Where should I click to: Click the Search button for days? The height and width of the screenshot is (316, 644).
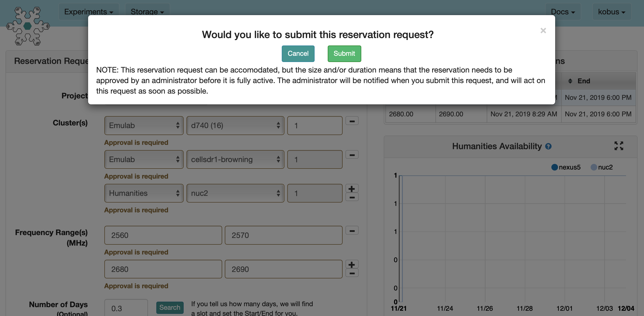click(x=170, y=307)
